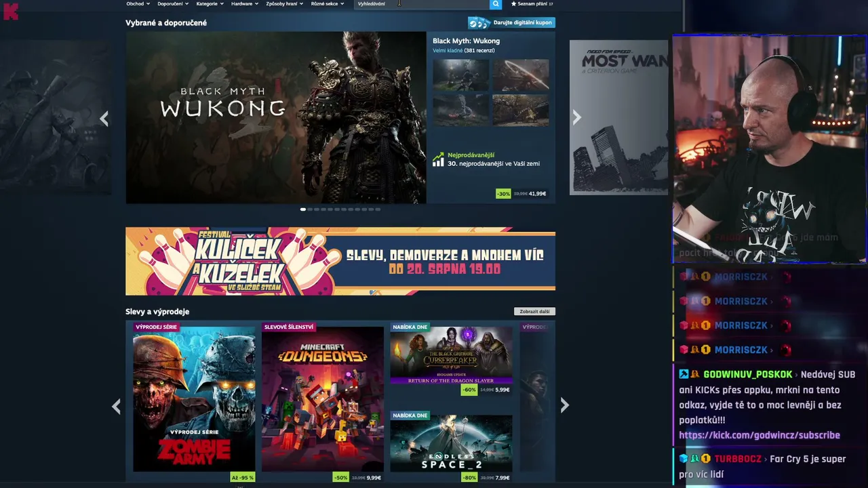Open the Endless Space 2 daily deal
The width and height of the screenshot is (868, 488).
tap(452, 443)
